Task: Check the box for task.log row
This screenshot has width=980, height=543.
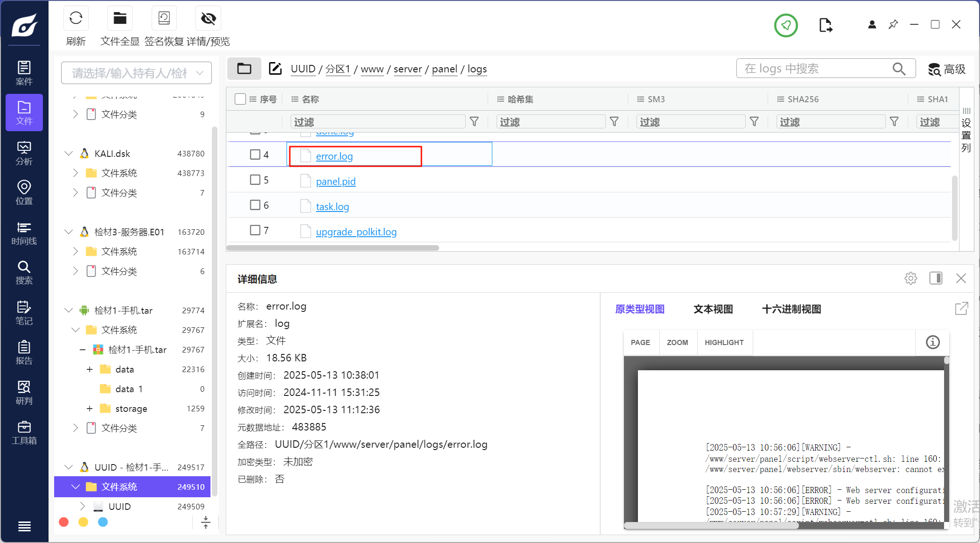Action: click(255, 205)
